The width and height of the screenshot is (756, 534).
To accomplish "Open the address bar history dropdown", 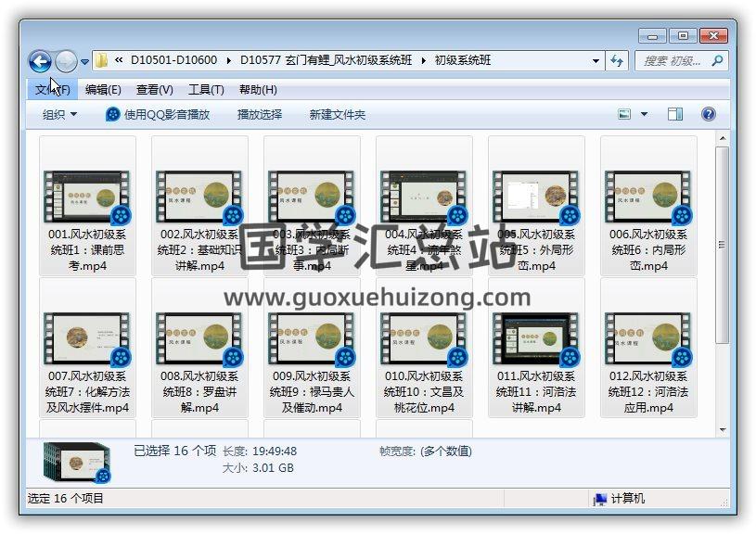I will 596,61.
